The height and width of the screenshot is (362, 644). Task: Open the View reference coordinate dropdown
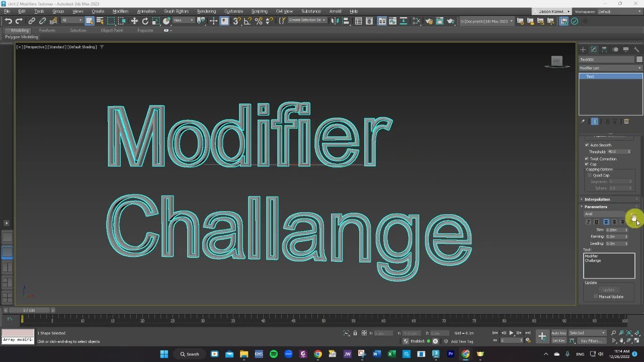coord(184,21)
